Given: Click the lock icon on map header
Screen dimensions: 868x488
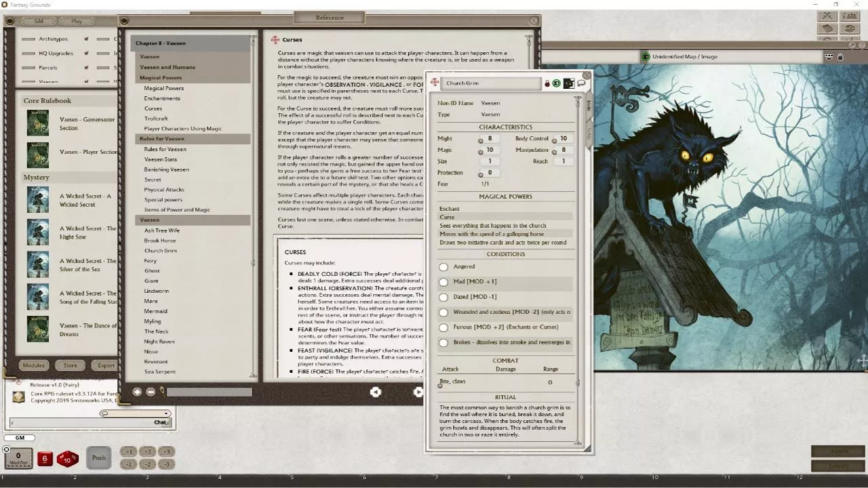Looking at the screenshot, I should click(x=840, y=57).
